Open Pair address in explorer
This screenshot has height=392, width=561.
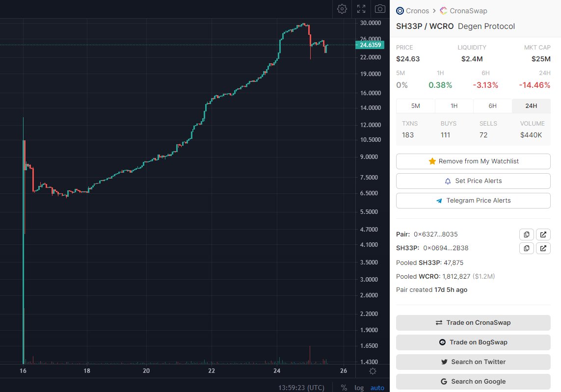click(x=543, y=235)
